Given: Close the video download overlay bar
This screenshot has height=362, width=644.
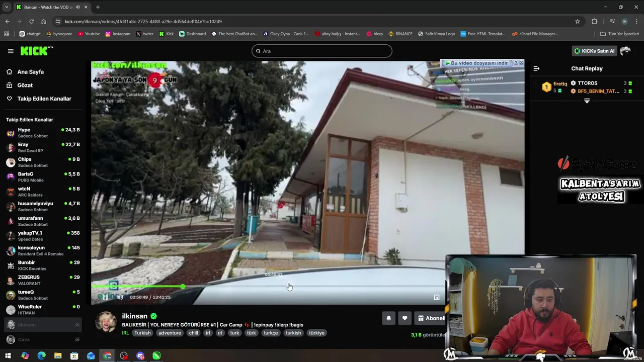Looking at the screenshot, I should pos(521,63).
